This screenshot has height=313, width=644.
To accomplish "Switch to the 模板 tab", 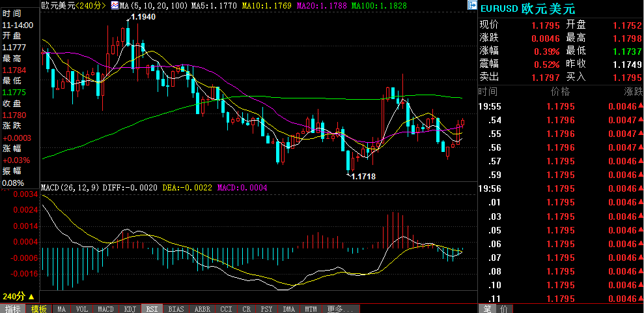I will point(38,308).
